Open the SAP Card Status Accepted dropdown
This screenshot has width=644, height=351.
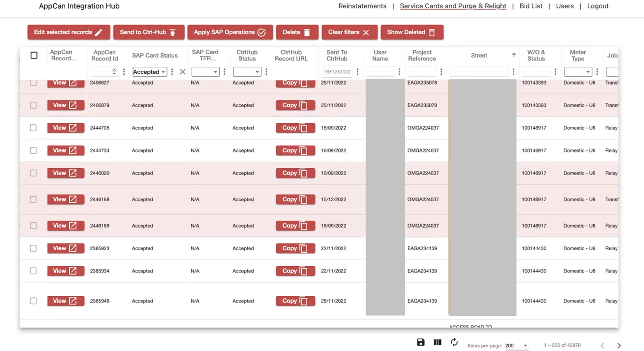pyautogui.click(x=149, y=72)
